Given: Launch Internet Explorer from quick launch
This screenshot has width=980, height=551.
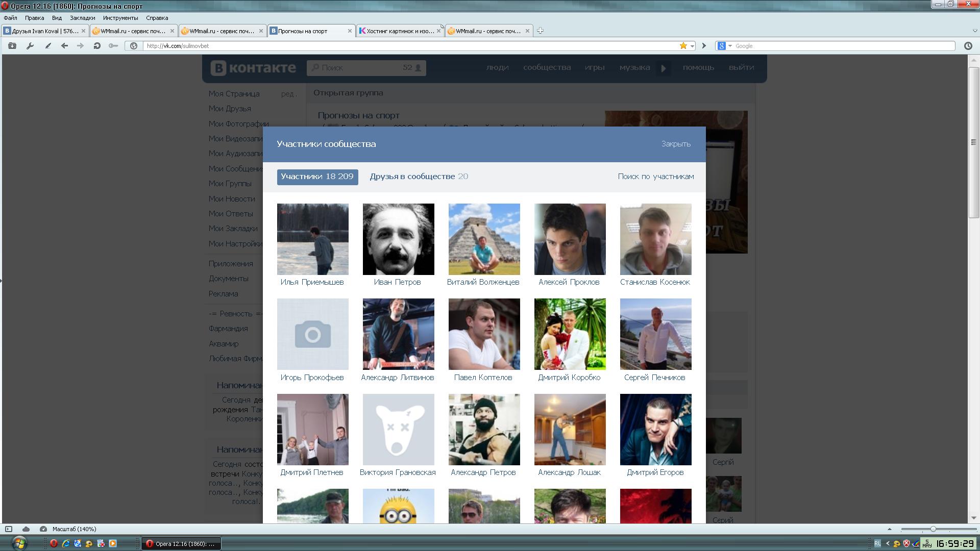Looking at the screenshot, I should [x=66, y=544].
